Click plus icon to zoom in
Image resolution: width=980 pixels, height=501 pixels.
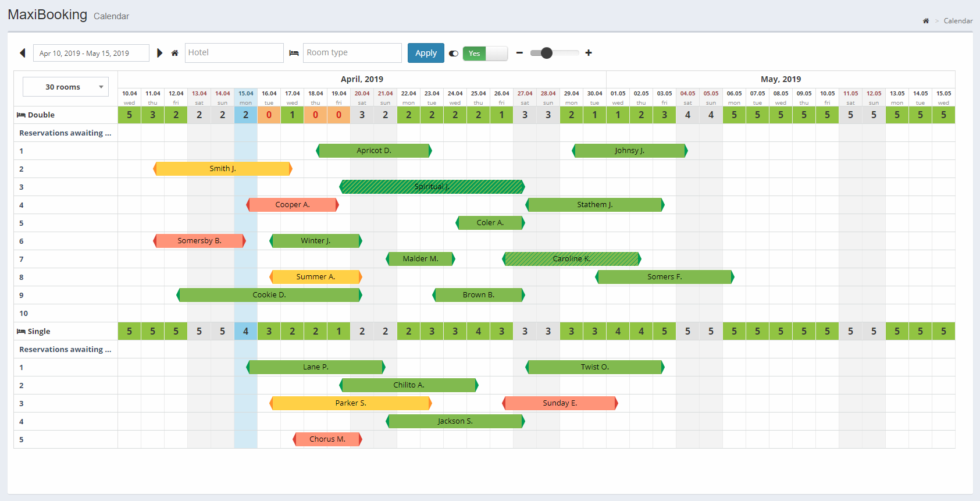pyautogui.click(x=589, y=53)
